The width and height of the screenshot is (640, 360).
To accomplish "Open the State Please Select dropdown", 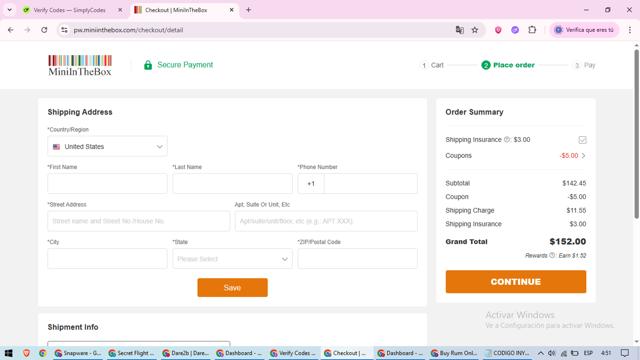I will 232,259.
